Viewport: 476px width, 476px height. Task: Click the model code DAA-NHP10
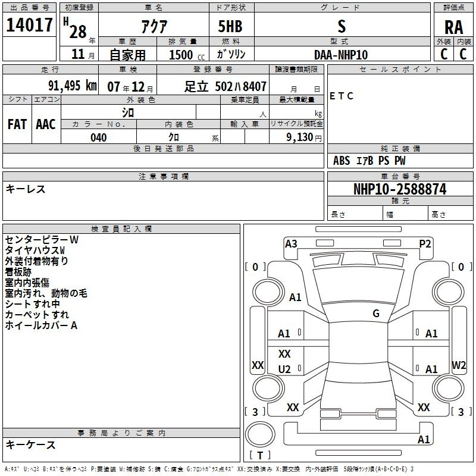point(341,55)
